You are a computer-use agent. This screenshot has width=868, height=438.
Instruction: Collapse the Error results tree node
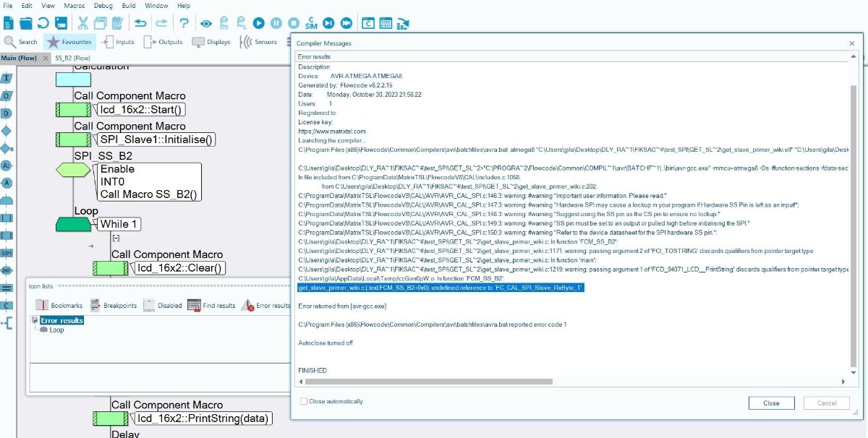coord(35,320)
